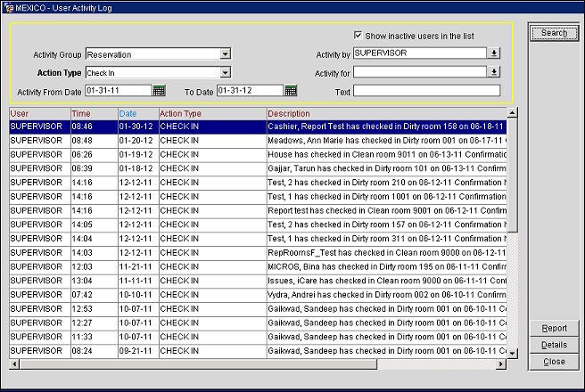The height and width of the screenshot is (392, 585).
Task: Select the Gajjar, Tarun check-in row
Action: click(258, 168)
